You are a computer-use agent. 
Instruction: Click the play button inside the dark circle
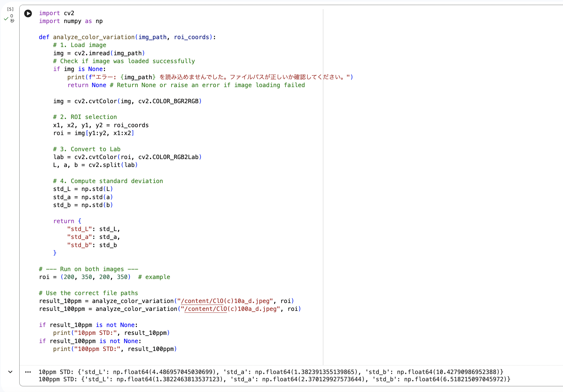[x=28, y=13]
